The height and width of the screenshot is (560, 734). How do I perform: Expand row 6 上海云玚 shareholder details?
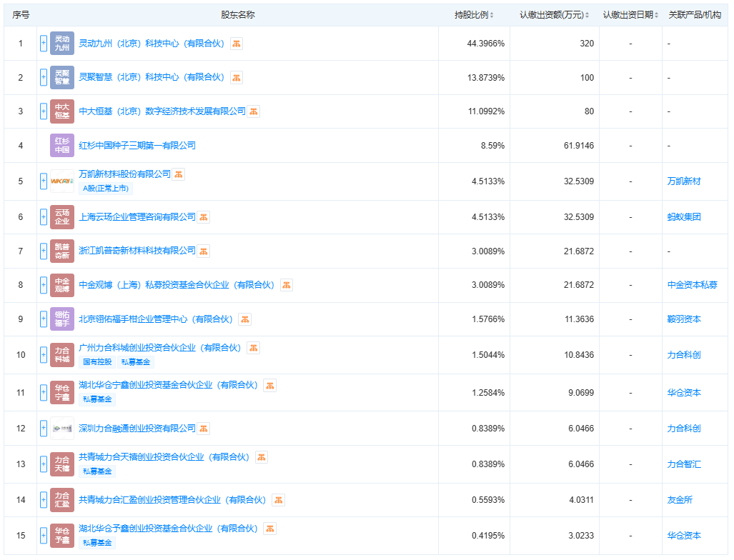point(44,217)
